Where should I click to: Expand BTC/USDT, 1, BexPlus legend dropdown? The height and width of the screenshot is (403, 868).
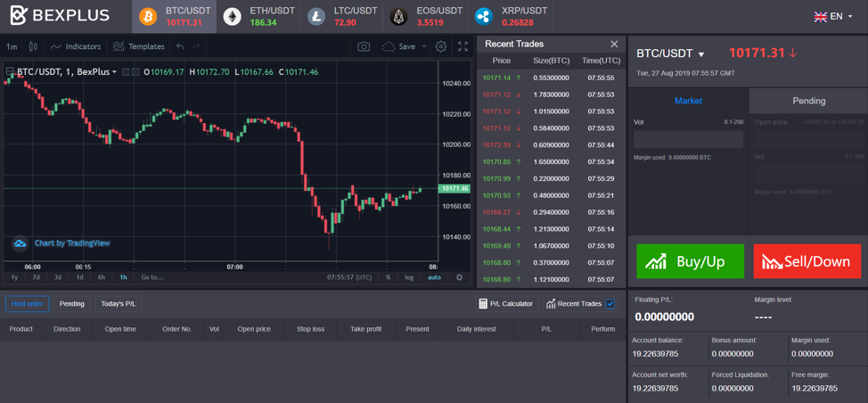click(x=114, y=72)
